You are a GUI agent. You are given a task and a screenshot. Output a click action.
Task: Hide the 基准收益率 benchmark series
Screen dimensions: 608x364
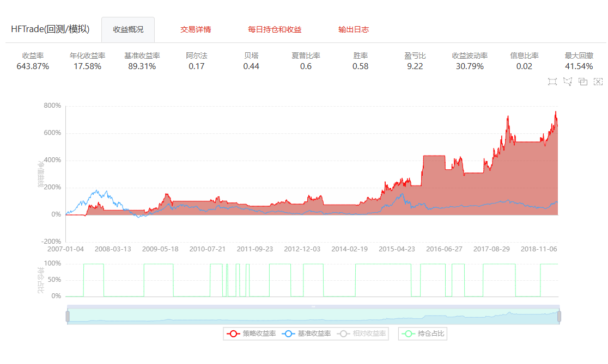[306, 334]
